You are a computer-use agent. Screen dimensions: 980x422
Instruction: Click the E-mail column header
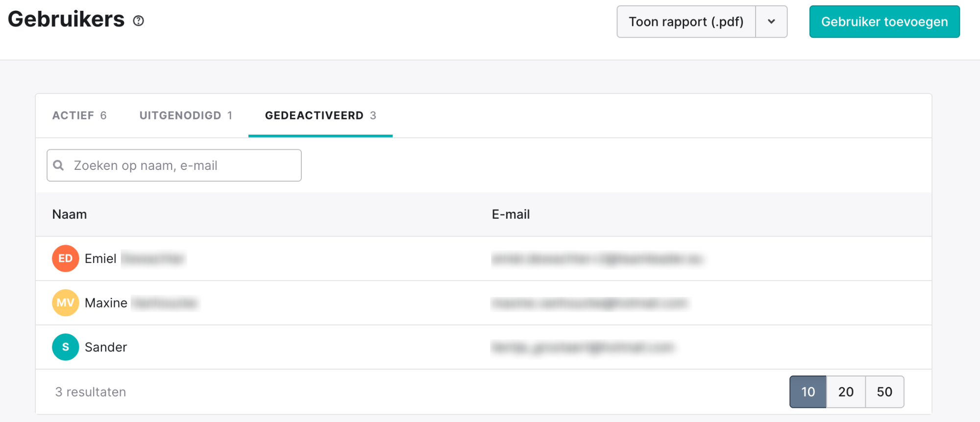coord(511,214)
